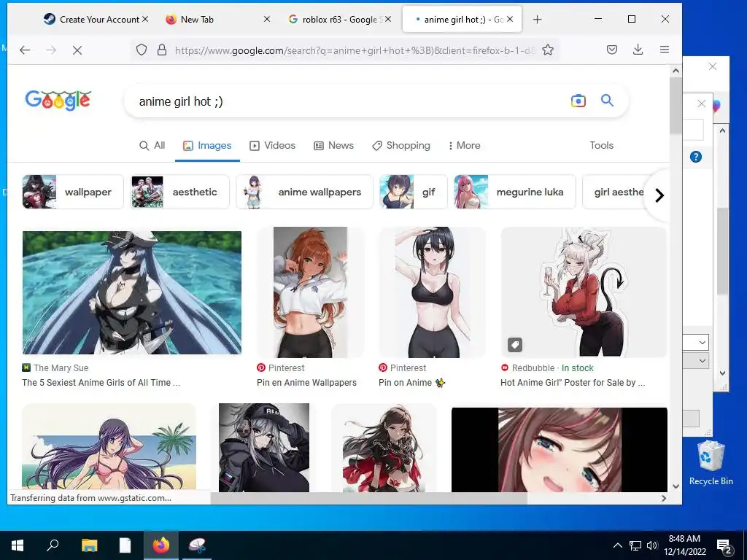This screenshot has width=747, height=560.
Task: Open the Redbubble poster result link
Action: [573, 382]
